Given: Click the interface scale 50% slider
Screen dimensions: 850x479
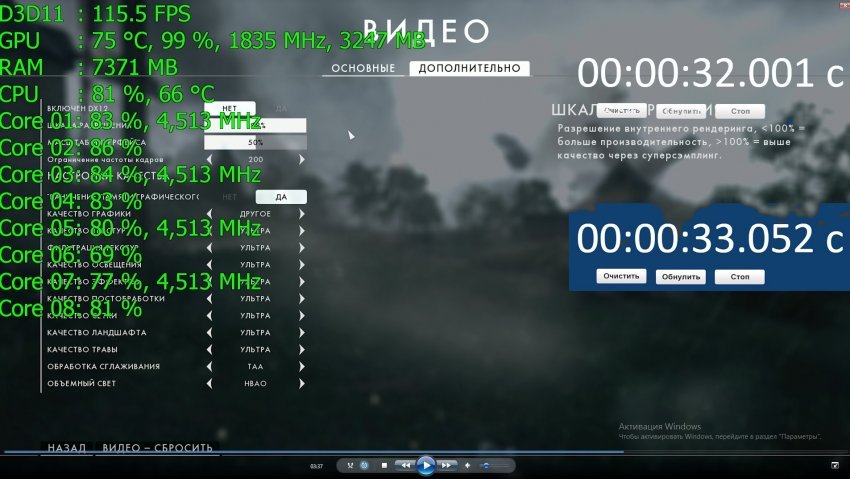Looking at the screenshot, I should (255, 143).
